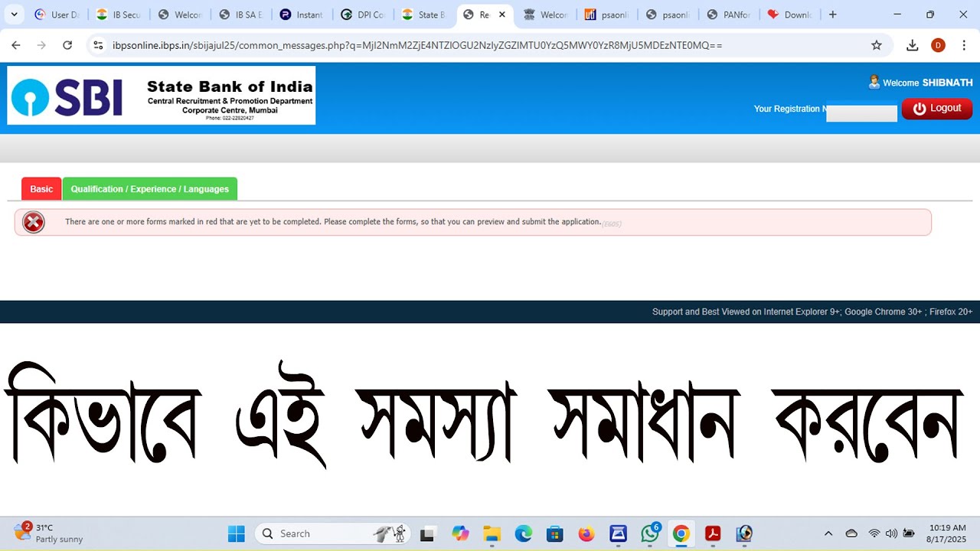Open the Basic form tab
Viewport: 980px width, 551px height.
tap(41, 189)
